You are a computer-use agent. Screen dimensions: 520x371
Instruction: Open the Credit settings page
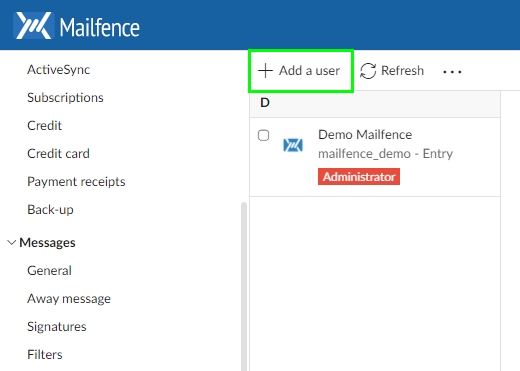pyautogui.click(x=45, y=126)
